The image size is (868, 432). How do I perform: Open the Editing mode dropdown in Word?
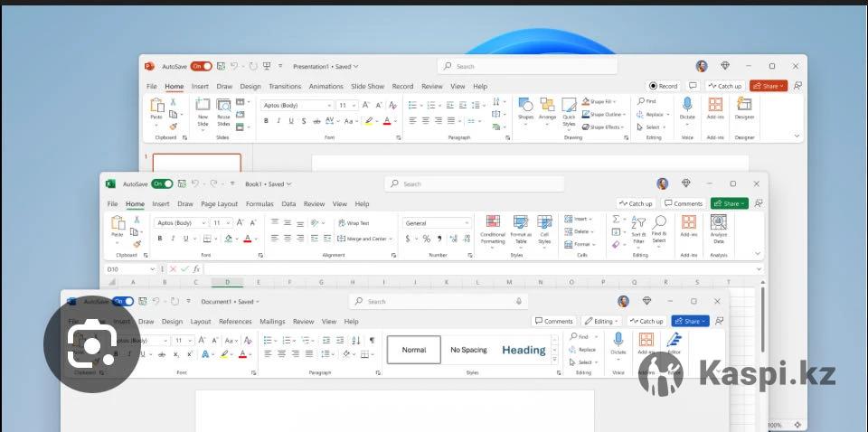click(x=601, y=321)
